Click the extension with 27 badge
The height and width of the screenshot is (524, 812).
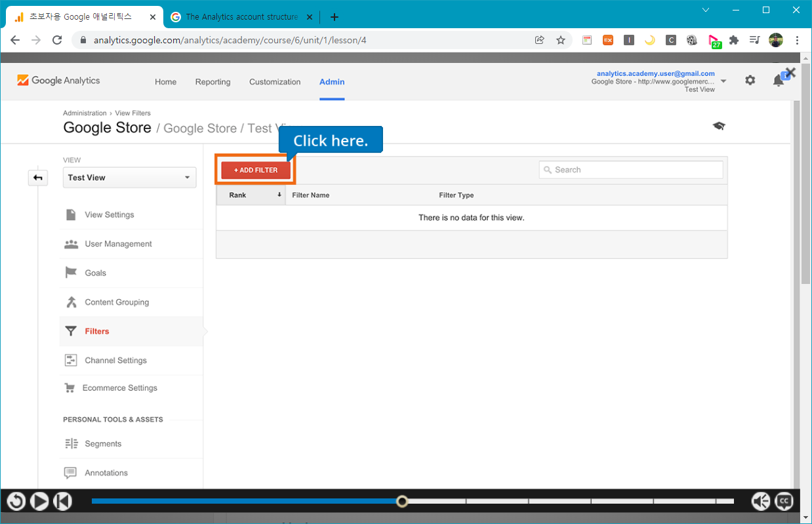coord(714,41)
